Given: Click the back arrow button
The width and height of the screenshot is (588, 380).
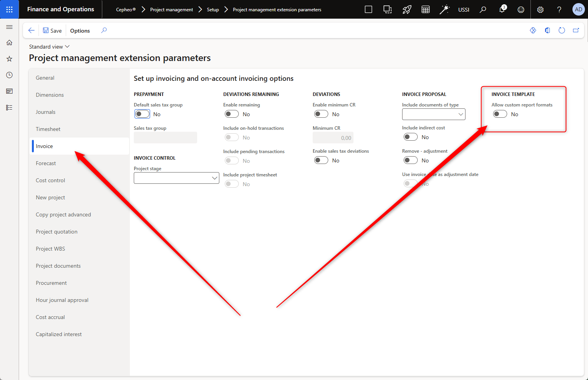Looking at the screenshot, I should pos(31,30).
